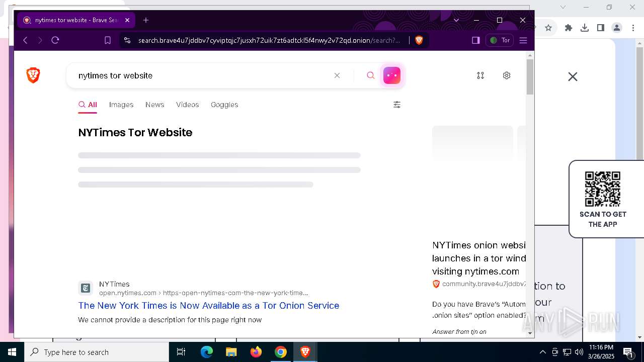Screen dimensions: 644x362
Task: Open the pink AI answer button
Action: [x=392, y=75]
